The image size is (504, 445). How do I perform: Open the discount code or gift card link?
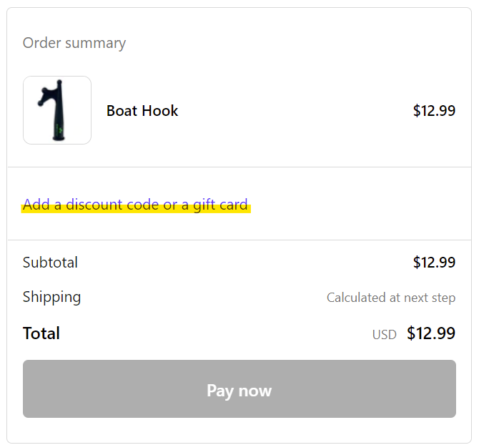135,205
